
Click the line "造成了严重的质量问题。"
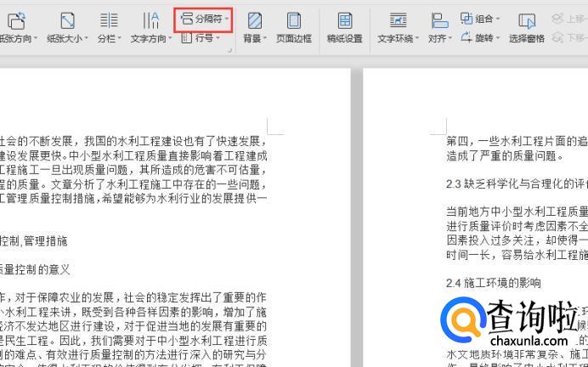(x=505, y=156)
